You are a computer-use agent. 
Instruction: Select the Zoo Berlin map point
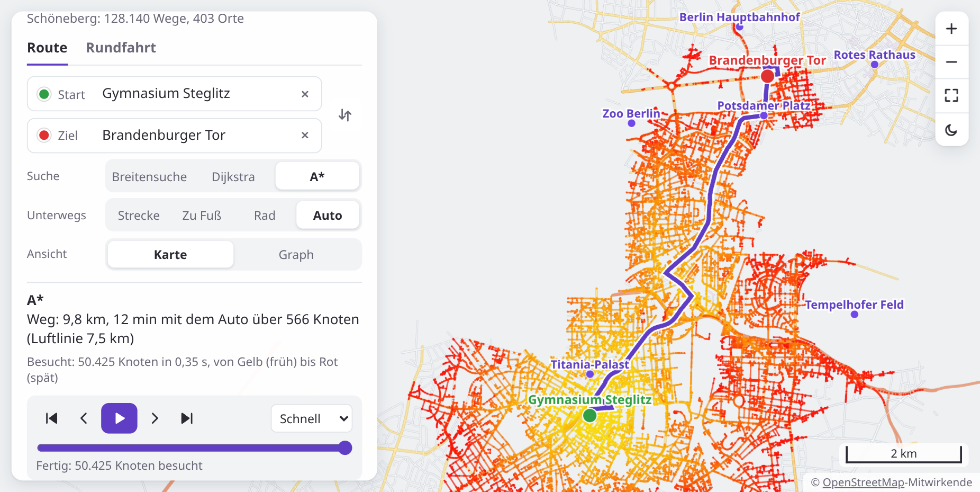click(631, 123)
